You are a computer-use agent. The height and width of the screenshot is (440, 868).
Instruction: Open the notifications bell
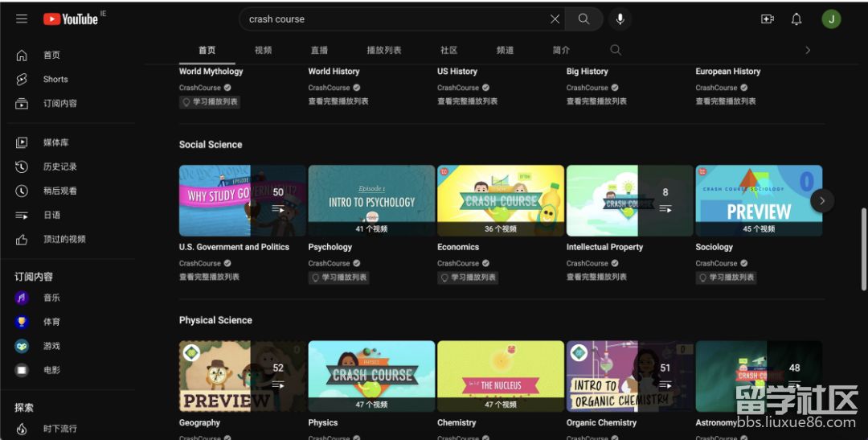[x=796, y=19]
